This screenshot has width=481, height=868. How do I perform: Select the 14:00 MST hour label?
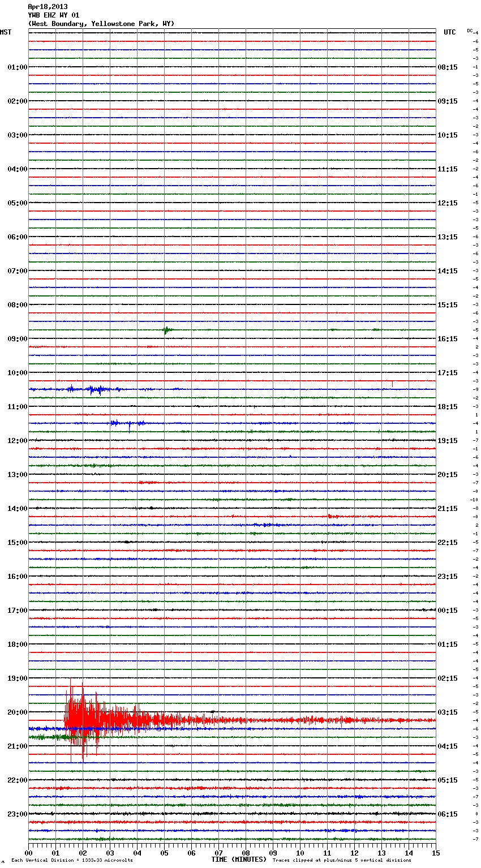click(18, 509)
